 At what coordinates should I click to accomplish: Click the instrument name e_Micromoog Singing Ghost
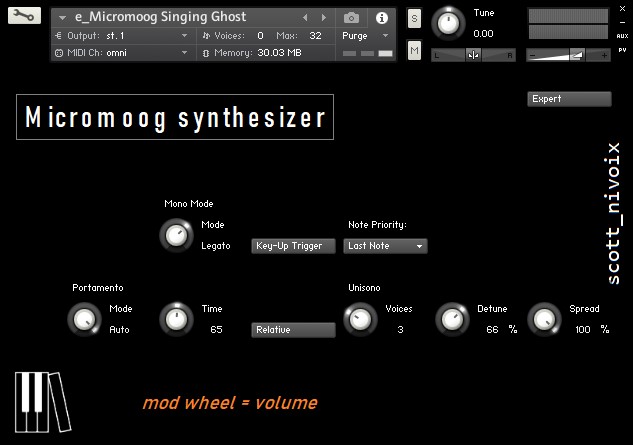160,17
